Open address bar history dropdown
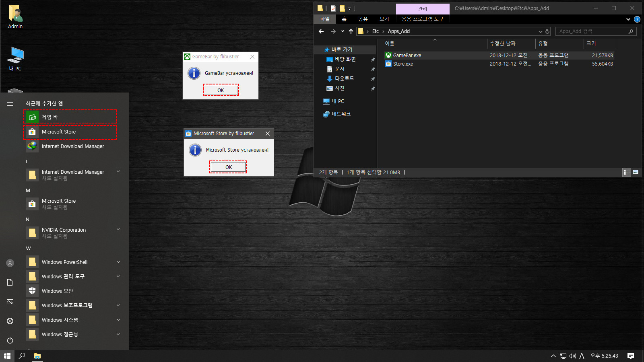This screenshot has width=644, height=362. coord(540,31)
